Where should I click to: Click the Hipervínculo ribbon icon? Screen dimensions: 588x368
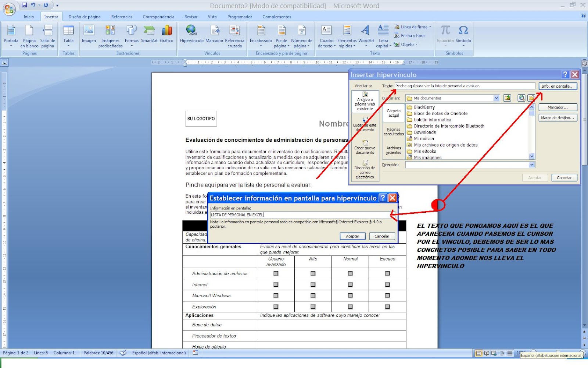pos(191,30)
